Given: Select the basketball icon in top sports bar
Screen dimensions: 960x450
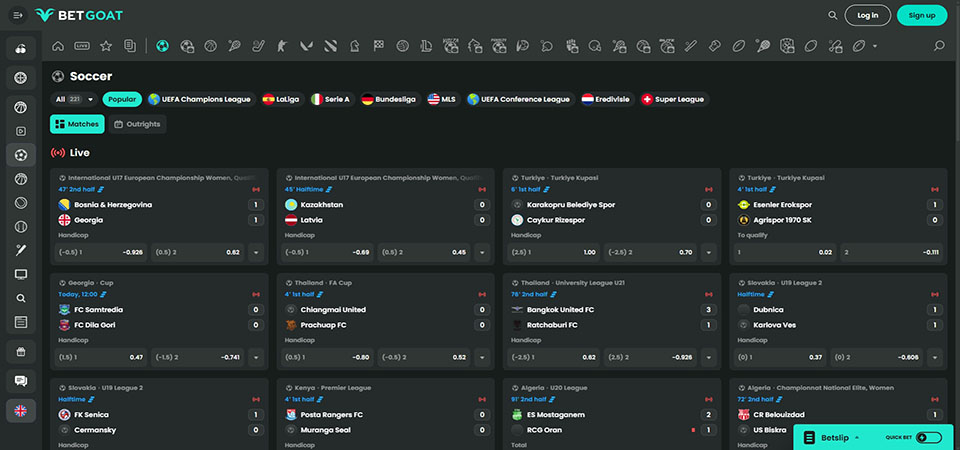Looking at the screenshot, I should click(x=211, y=46).
